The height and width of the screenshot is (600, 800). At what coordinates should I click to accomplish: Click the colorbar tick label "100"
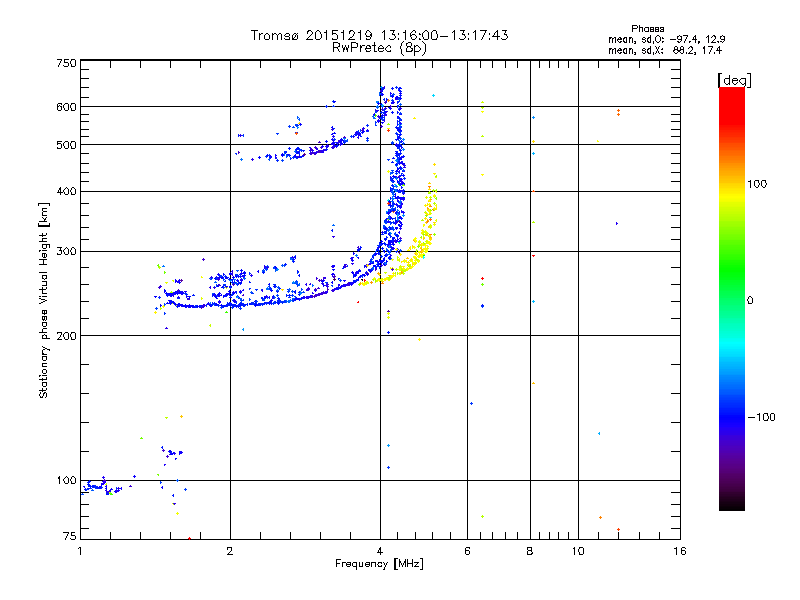click(757, 184)
